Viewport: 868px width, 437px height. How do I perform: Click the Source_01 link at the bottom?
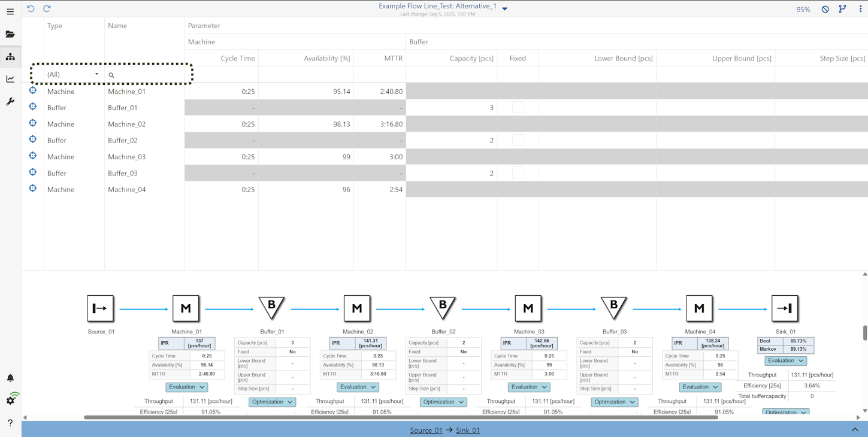(426, 430)
